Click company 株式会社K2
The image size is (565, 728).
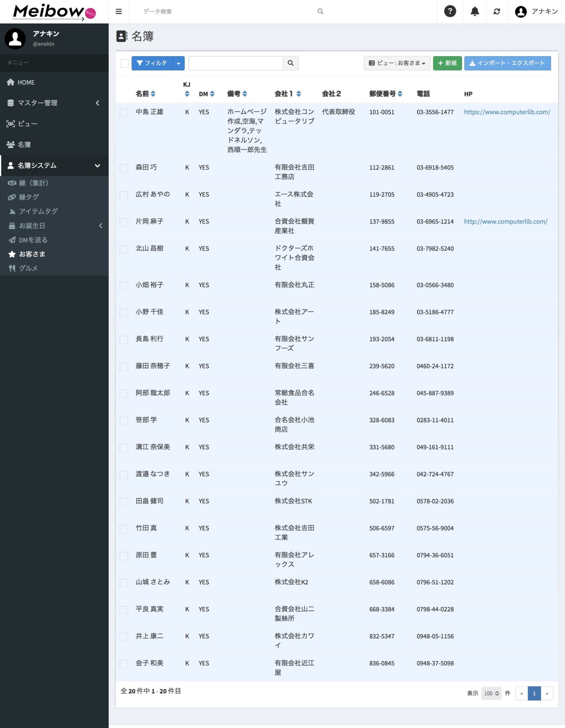[291, 582]
